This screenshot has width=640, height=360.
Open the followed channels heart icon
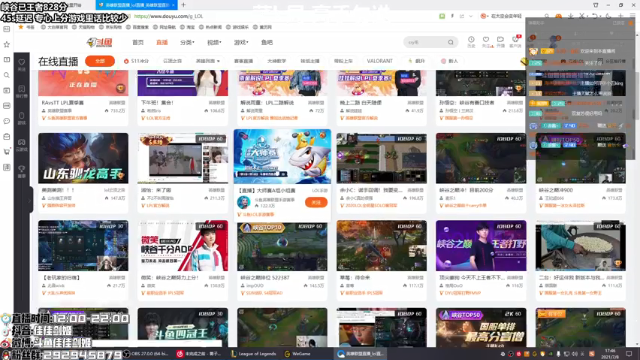pos(486,41)
